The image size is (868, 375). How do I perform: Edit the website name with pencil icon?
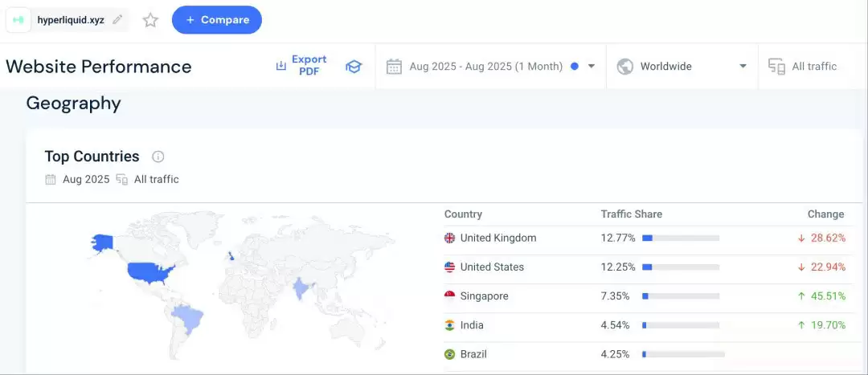[x=117, y=20]
